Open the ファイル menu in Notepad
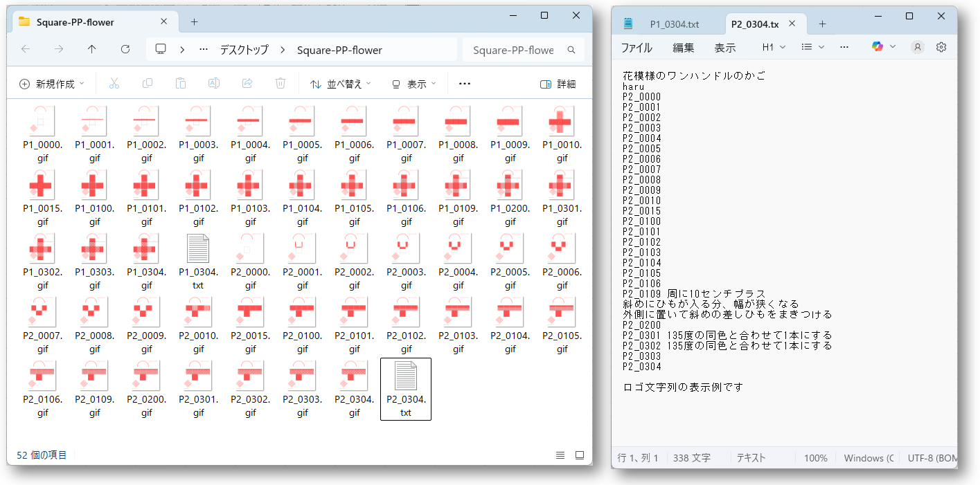This screenshot has height=485, width=980. (x=636, y=48)
